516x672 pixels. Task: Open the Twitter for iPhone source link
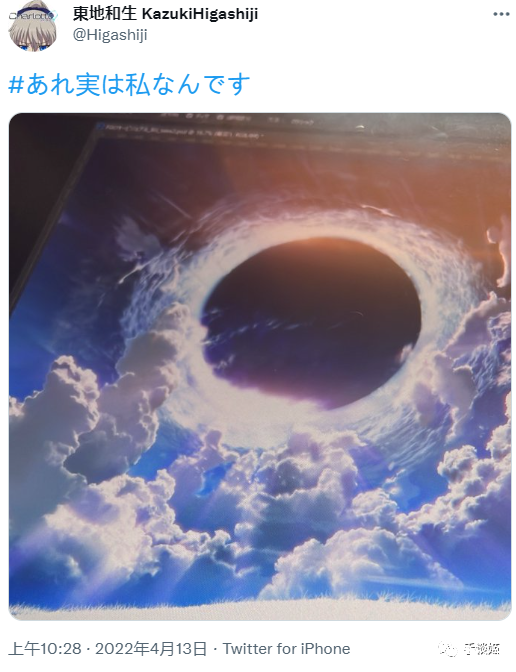(x=286, y=648)
